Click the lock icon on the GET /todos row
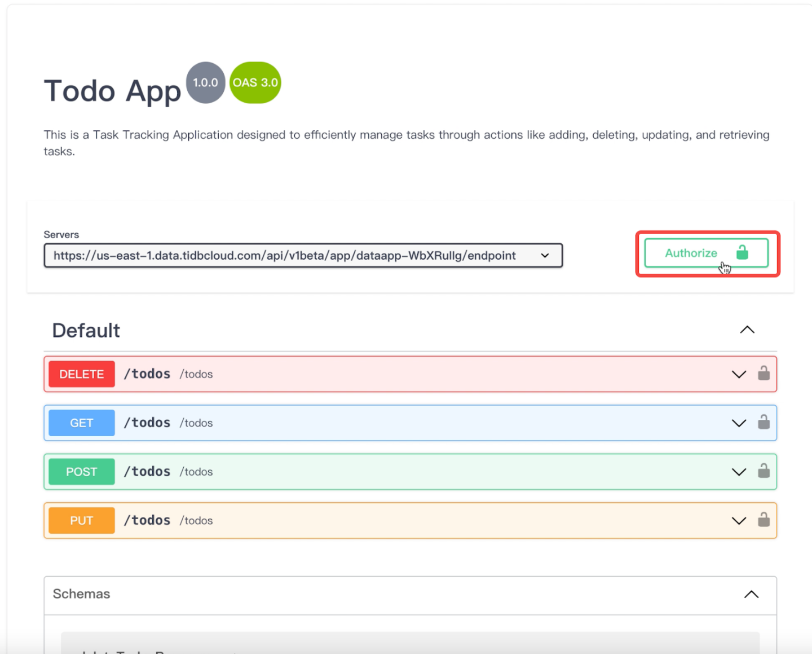812x654 pixels. click(x=764, y=423)
